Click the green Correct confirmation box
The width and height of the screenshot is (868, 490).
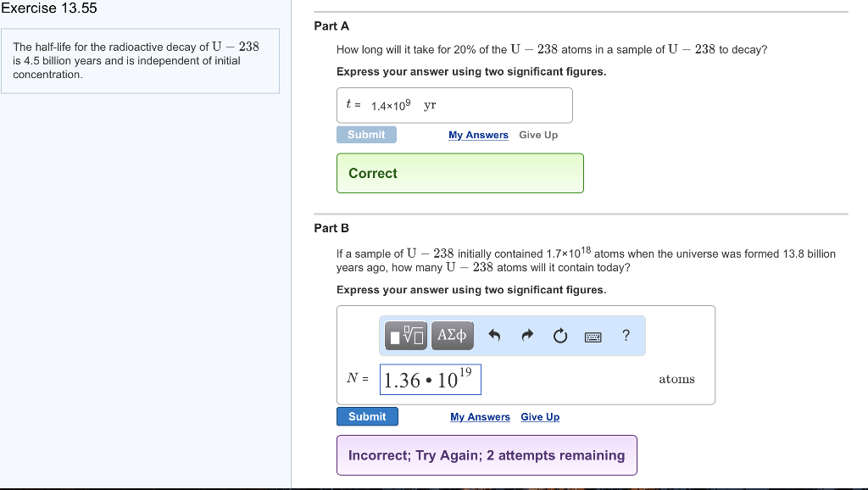click(460, 173)
